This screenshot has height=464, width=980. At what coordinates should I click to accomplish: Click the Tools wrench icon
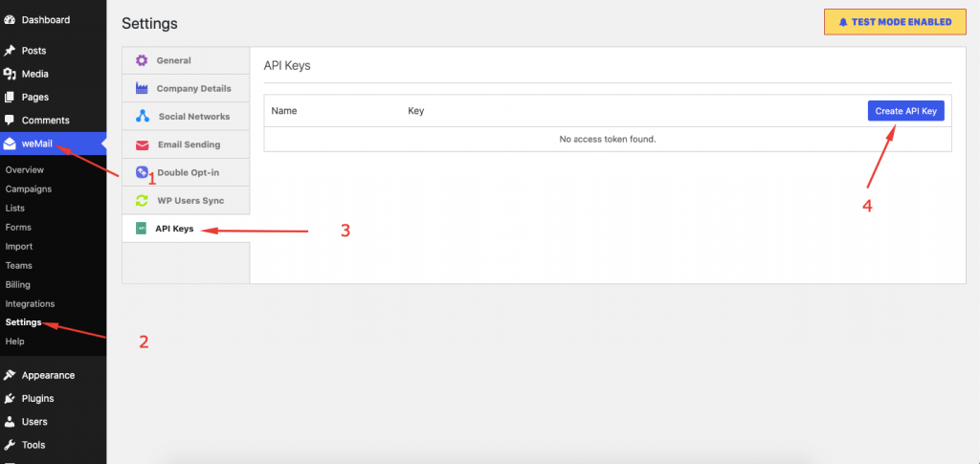pyautogui.click(x=10, y=445)
